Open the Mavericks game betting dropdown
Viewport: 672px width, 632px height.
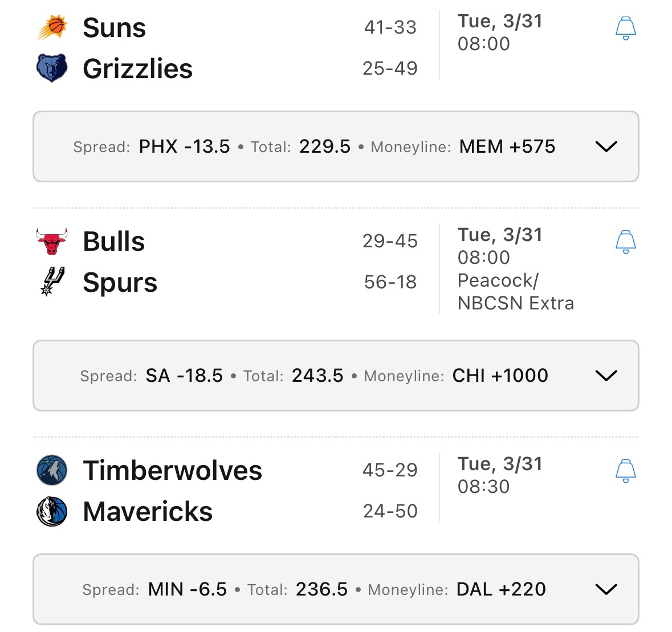(606, 589)
